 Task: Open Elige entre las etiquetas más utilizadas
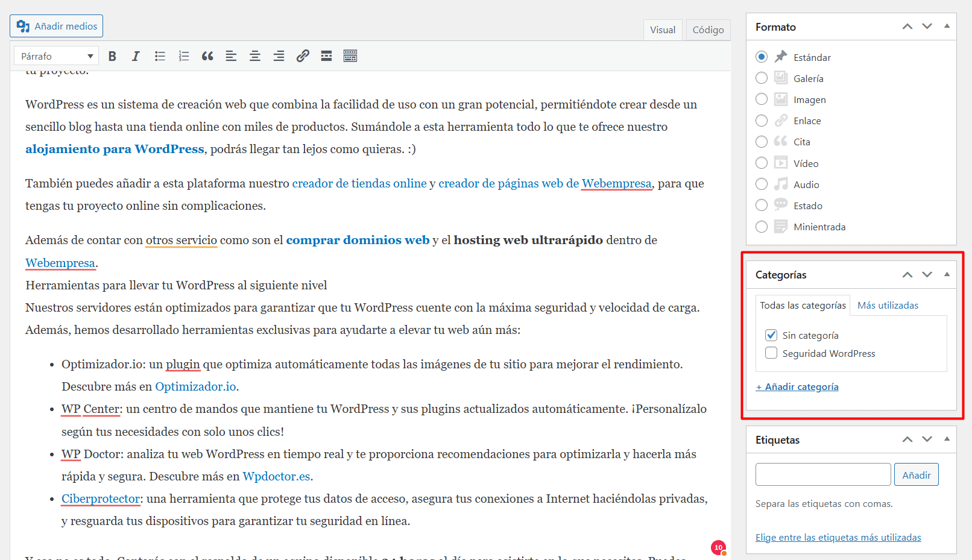point(838,537)
